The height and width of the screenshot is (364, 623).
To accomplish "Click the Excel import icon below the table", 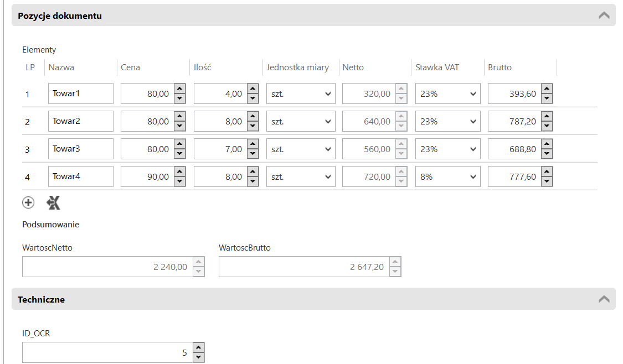I will click(x=53, y=203).
